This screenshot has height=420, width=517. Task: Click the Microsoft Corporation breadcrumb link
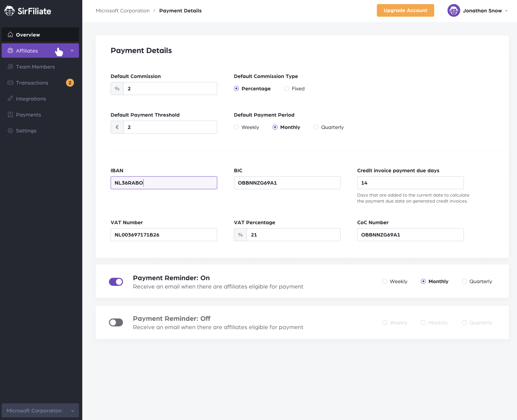[x=123, y=11]
